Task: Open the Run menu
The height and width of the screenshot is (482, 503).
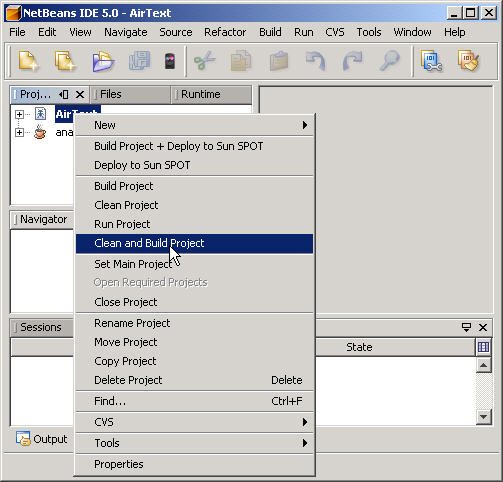Action: point(304,32)
